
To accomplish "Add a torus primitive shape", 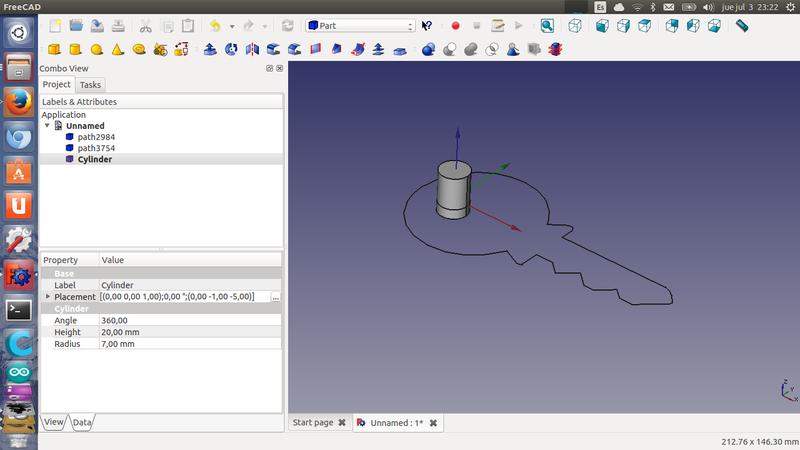I will click(x=140, y=48).
